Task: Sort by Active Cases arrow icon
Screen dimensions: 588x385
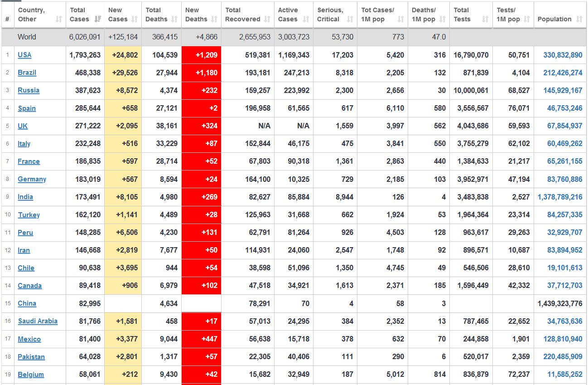Action: 306,19
